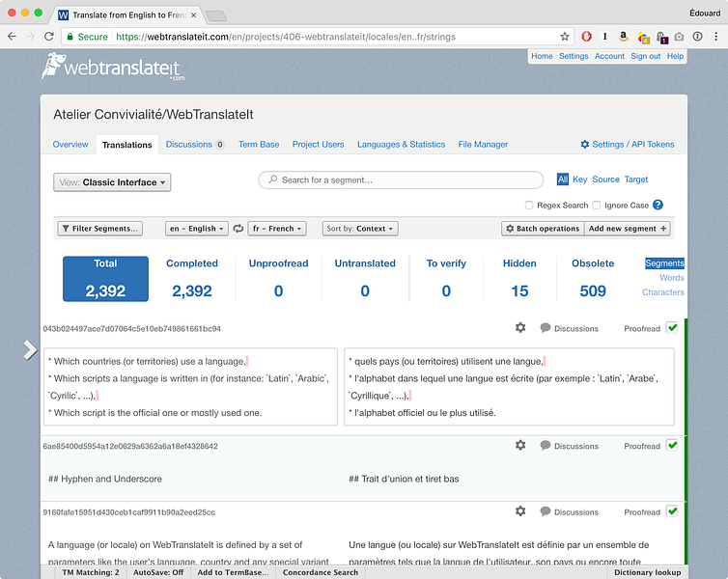The image size is (728, 579).
Task: Open the Languages & Statistics tab
Action: point(401,145)
